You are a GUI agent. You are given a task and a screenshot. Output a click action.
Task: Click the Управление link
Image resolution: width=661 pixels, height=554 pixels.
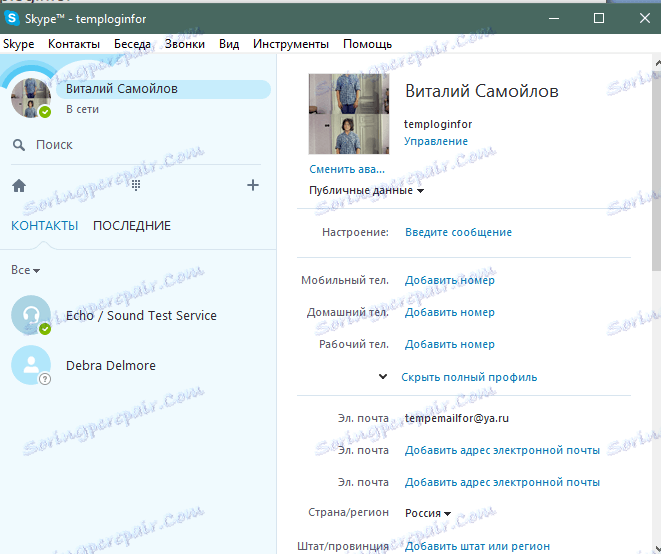[x=435, y=141]
